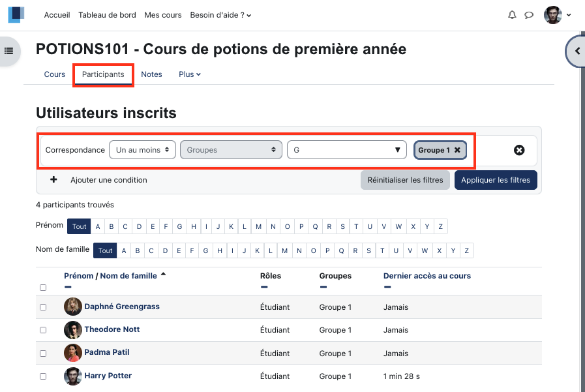Toggle the select-all participants checkbox
This screenshot has height=392, width=585.
(43, 288)
